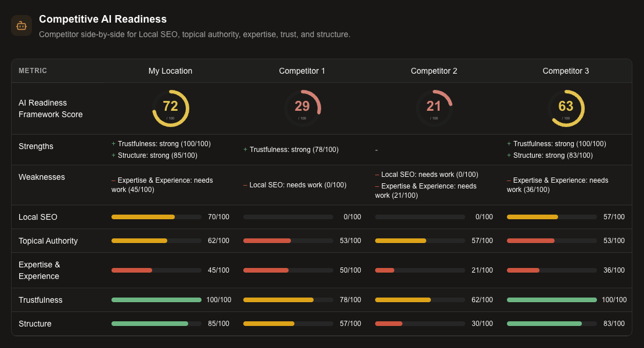Click the Competitor side-by-side subtitle text
This screenshot has height=348, width=644.
[195, 34]
